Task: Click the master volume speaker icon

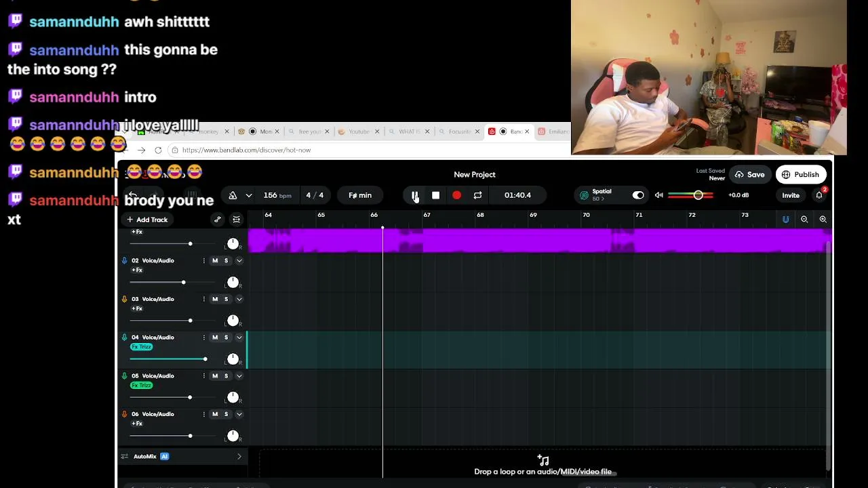Action: pos(658,195)
